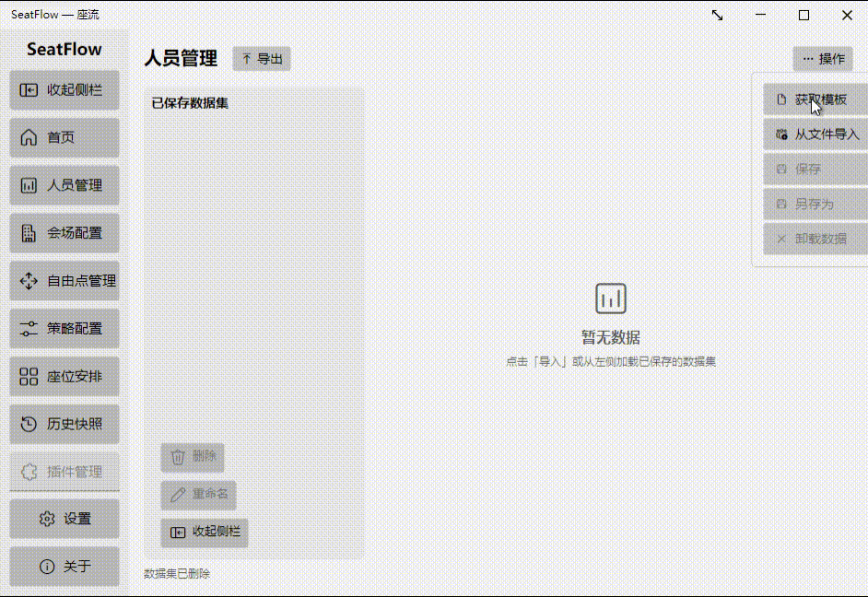This screenshot has width=868, height=597.
Task: Click the clock-history icon for 历史快照
Action: 29,425
